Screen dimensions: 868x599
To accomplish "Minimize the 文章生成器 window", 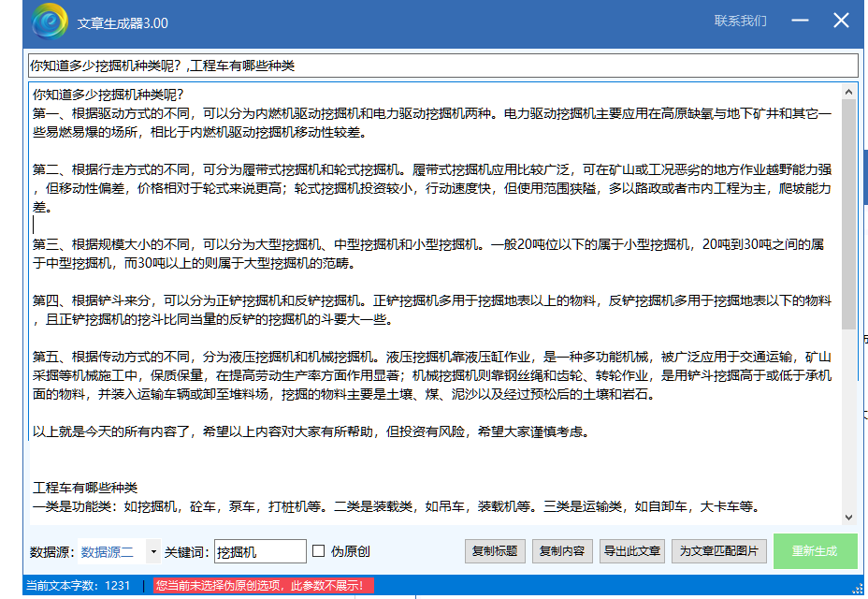I will [x=800, y=21].
